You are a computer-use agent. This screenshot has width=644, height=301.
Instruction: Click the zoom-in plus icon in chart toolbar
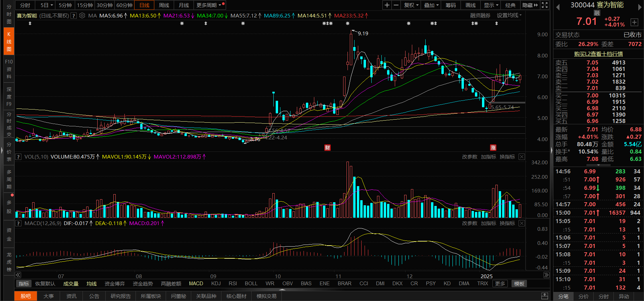387,5
